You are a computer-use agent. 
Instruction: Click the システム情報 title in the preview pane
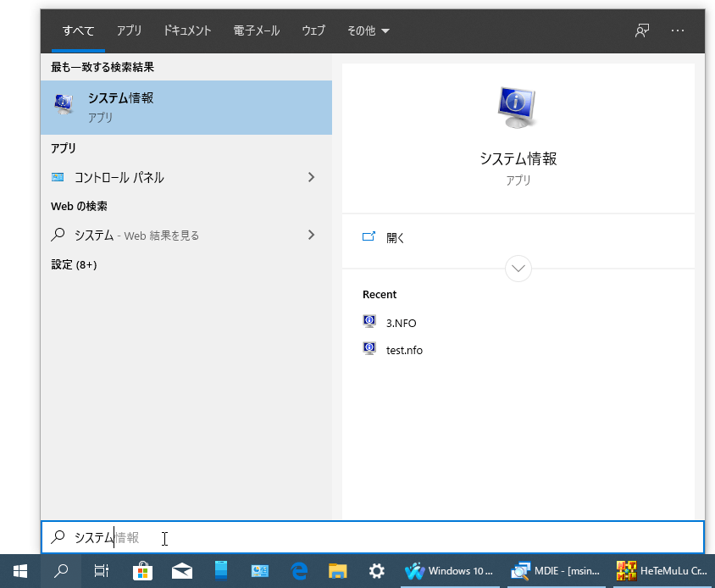tap(518, 158)
